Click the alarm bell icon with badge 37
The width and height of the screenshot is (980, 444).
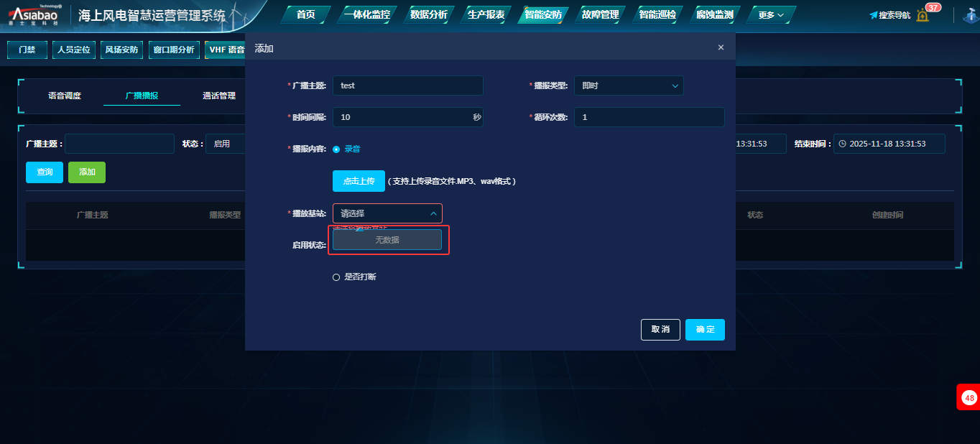coord(923,15)
